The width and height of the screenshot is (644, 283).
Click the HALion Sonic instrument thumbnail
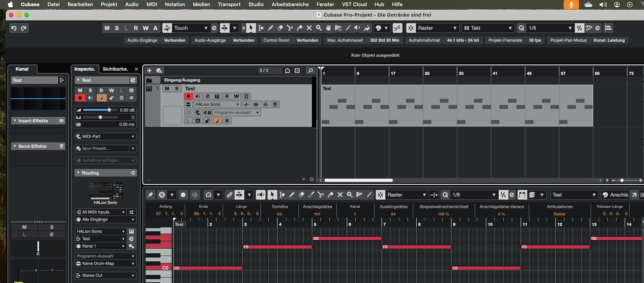click(106, 190)
